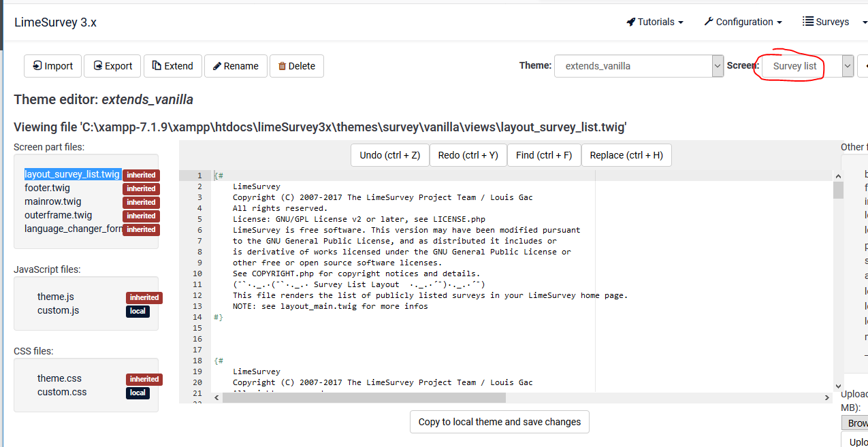Select footer.twig in Screen part files

[47, 188]
